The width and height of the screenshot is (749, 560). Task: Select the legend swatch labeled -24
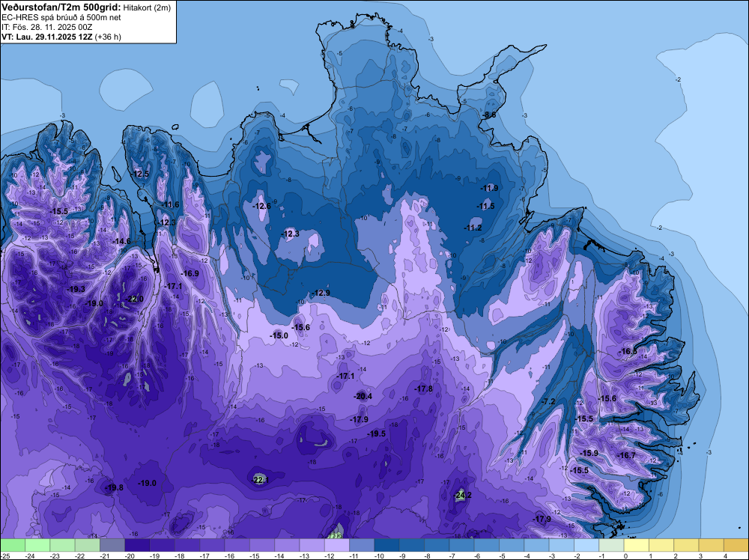[x=37, y=545]
